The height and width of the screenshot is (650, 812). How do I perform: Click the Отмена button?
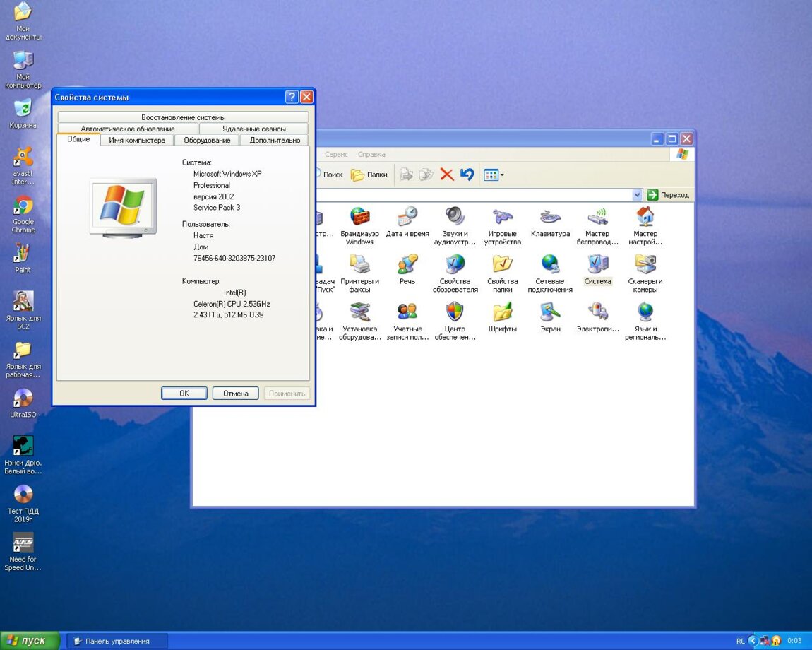click(x=235, y=394)
